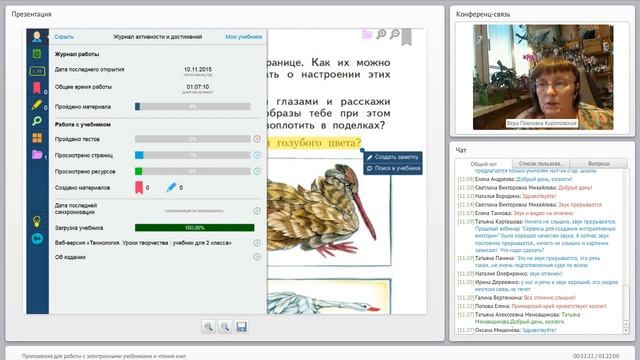Image resolution: width=640 pixels, height=360 pixels.
Task: Open the purple folder resources icon in sidebar
Action: [x=37, y=155]
